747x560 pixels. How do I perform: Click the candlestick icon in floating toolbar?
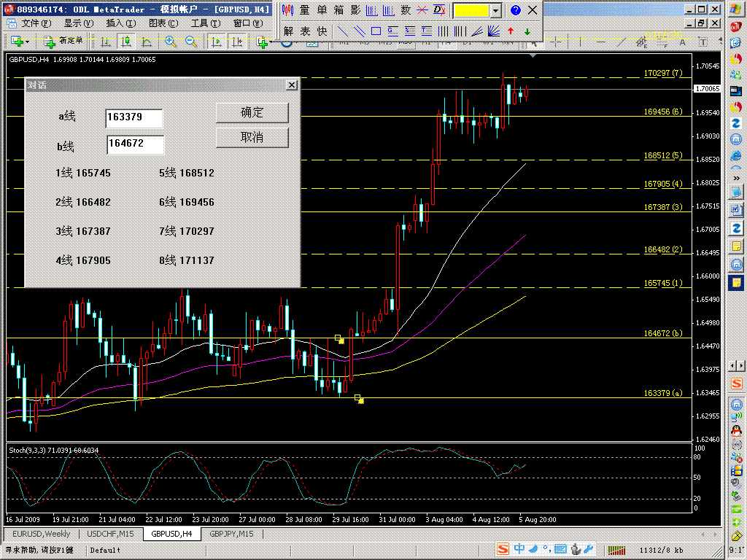[287, 10]
